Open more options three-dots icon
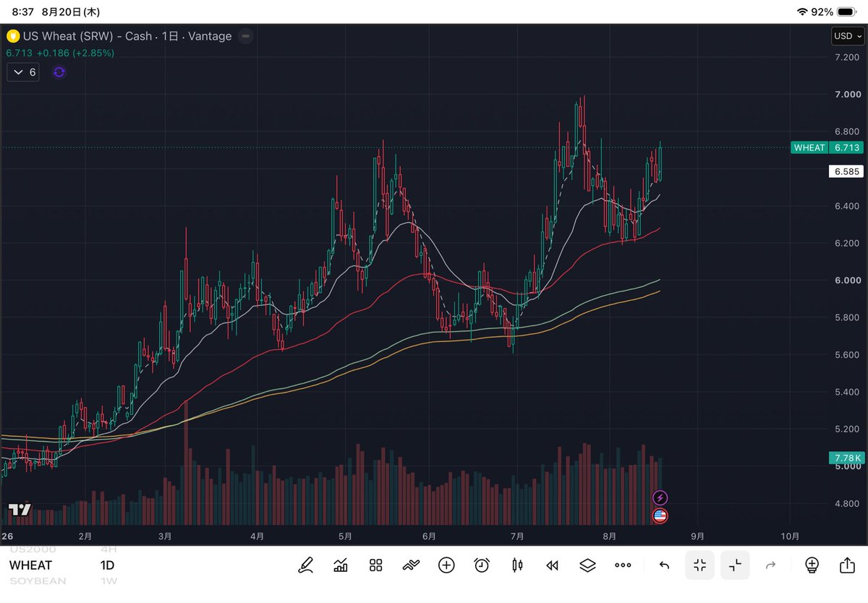Screen dimensions: 868x603 (623, 565)
